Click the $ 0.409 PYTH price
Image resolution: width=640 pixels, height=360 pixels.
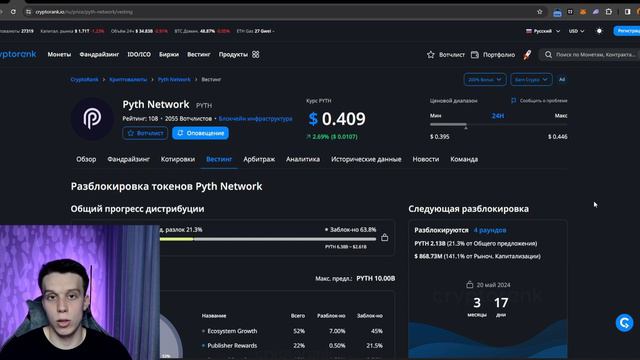[337, 119]
